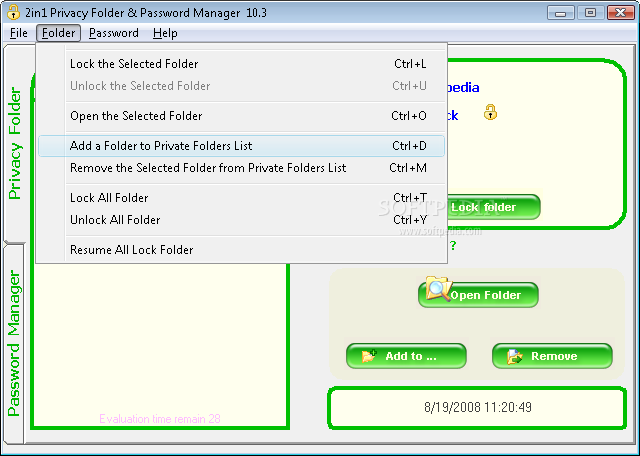Click the Add to ... button
Viewport: 640px width, 456px height.
coord(406,356)
